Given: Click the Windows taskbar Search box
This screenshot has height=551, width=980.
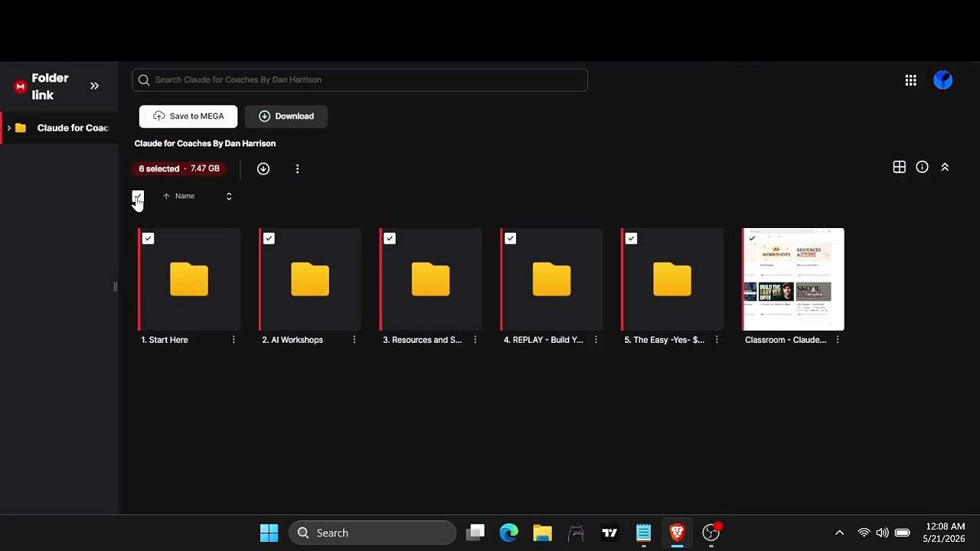Looking at the screenshot, I should point(372,533).
